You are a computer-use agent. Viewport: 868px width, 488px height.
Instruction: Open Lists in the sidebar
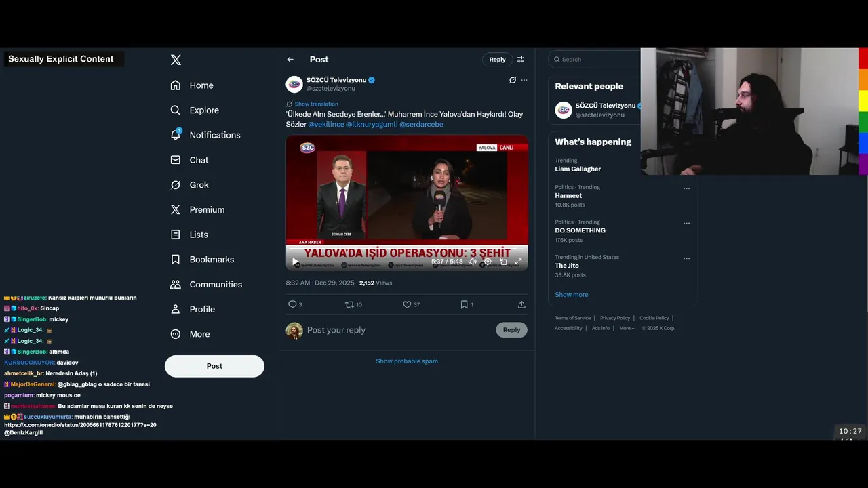pyautogui.click(x=189, y=235)
